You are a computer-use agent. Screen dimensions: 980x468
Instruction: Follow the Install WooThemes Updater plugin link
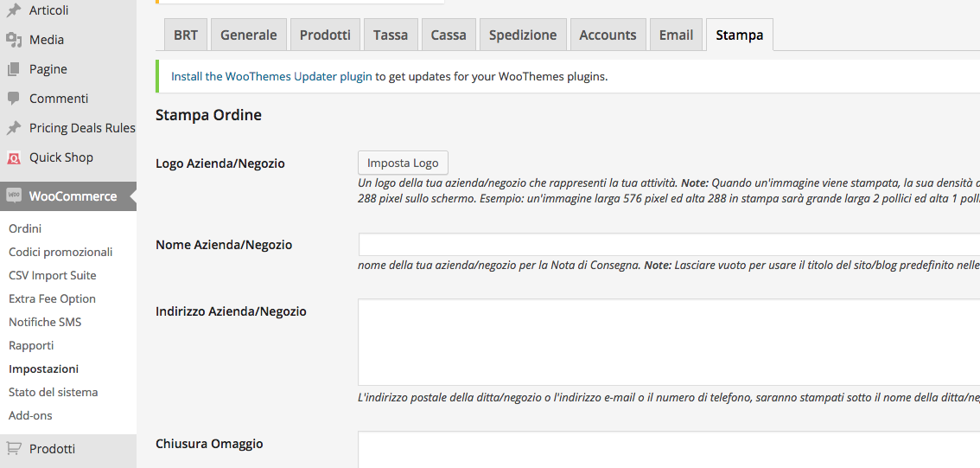[x=271, y=76]
